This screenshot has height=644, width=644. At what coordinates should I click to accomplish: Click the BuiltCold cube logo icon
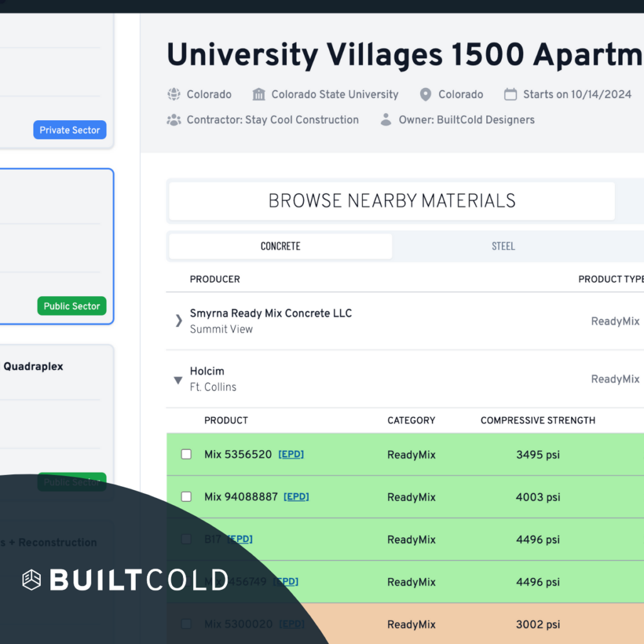pyautogui.click(x=31, y=580)
